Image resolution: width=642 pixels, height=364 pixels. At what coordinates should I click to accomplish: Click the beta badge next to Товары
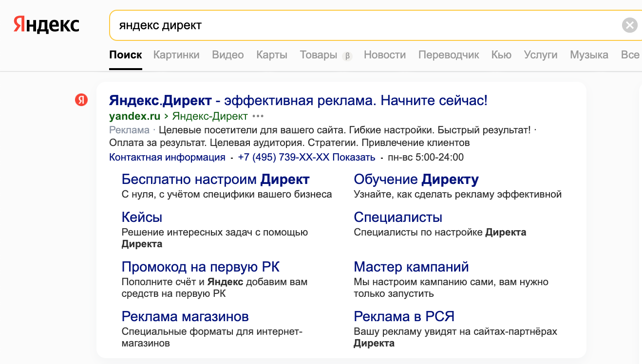click(347, 55)
